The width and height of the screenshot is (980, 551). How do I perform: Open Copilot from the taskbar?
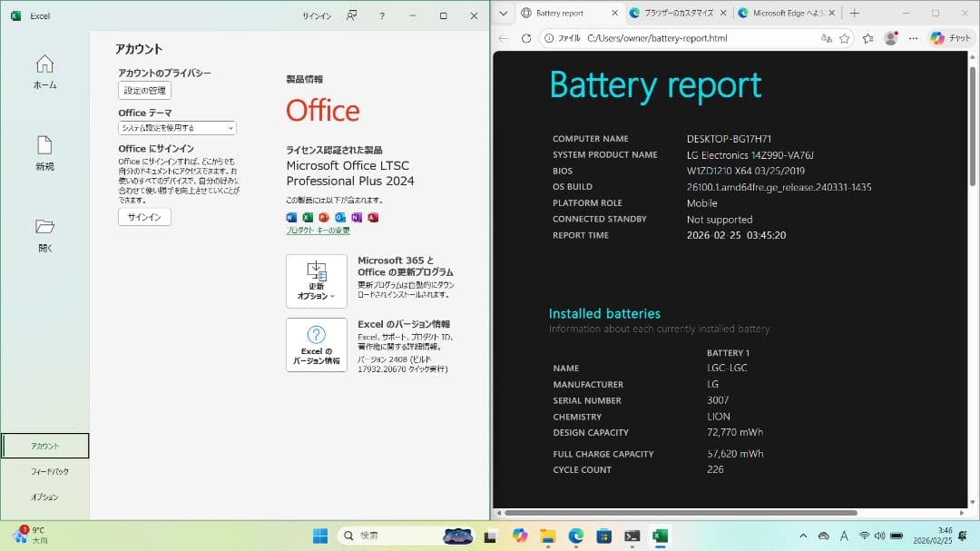(519, 536)
